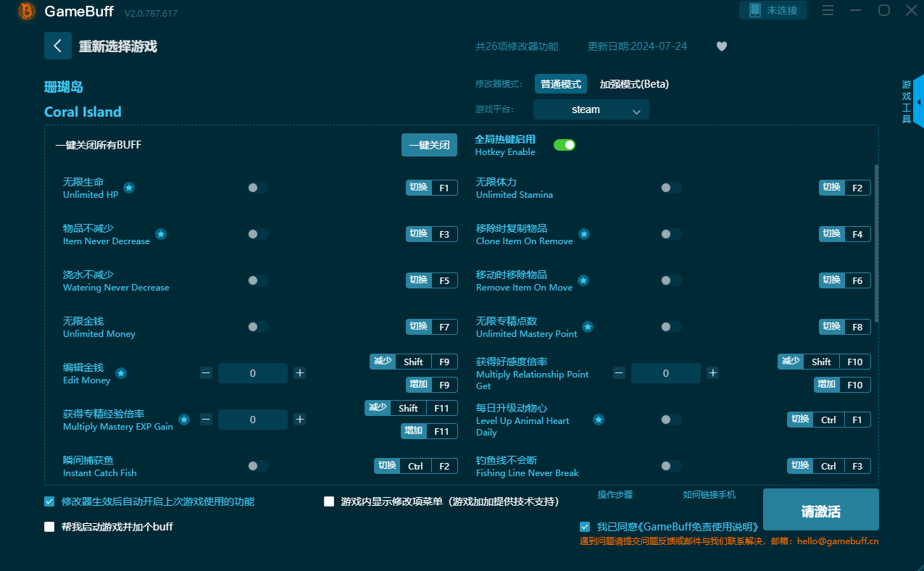Click the vertical scrollbar of the cheat list

tap(876, 243)
